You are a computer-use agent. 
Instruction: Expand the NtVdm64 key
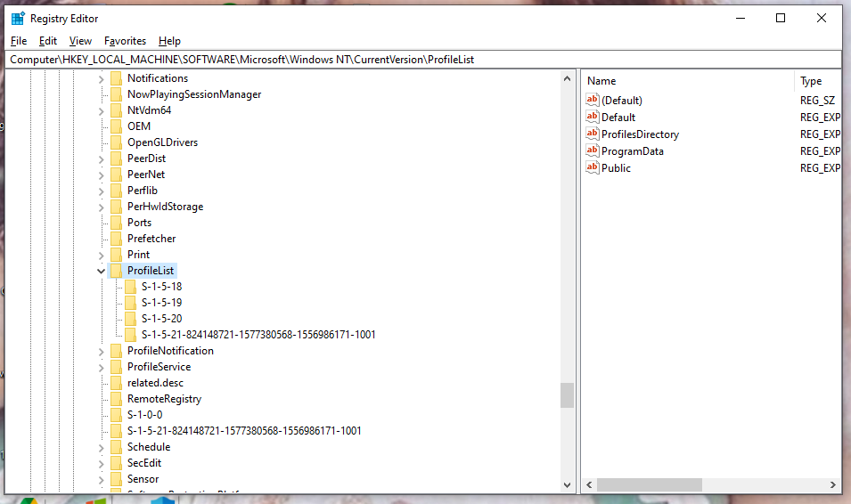tap(101, 111)
